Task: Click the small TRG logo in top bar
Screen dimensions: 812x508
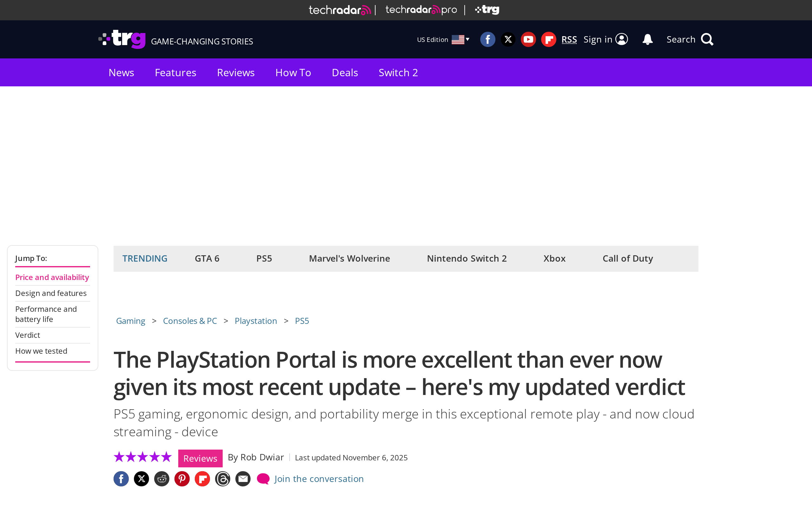Action: click(487, 10)
